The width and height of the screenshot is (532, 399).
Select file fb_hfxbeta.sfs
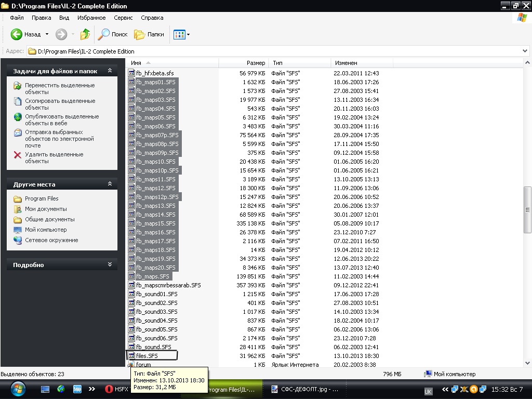tap(155, 73)
